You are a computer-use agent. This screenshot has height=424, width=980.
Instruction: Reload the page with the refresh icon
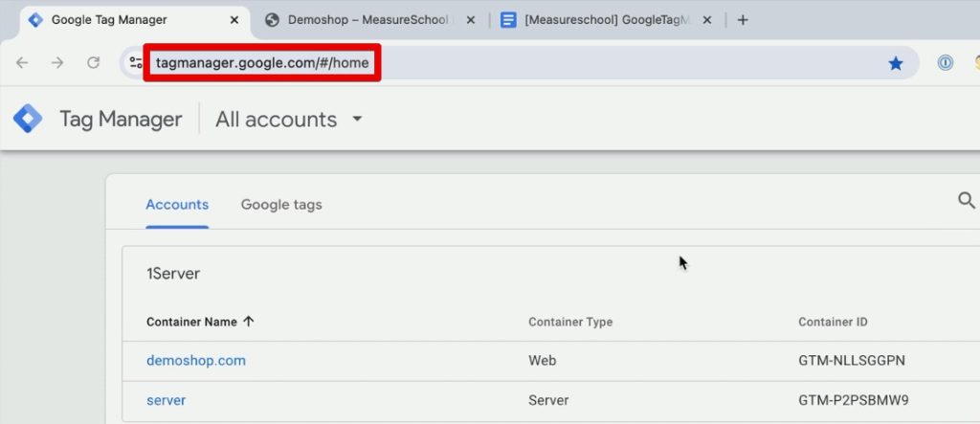93,62
